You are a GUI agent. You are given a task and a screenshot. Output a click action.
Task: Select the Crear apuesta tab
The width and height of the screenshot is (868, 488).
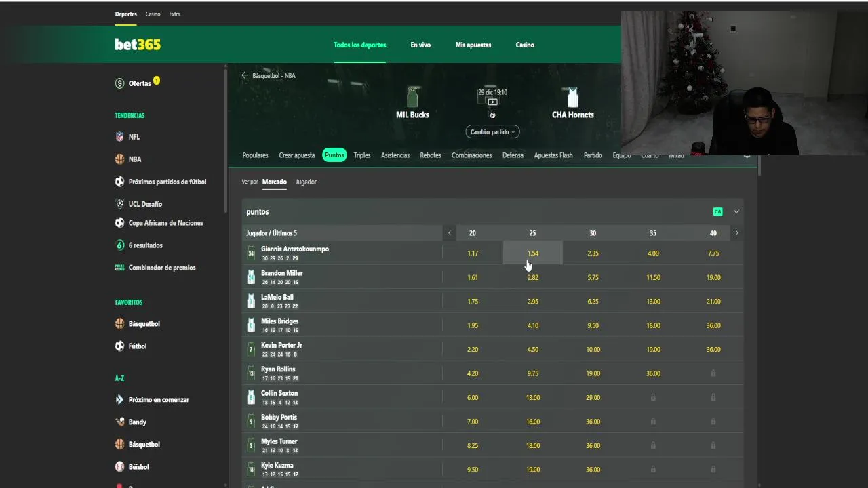click(297, 155)
